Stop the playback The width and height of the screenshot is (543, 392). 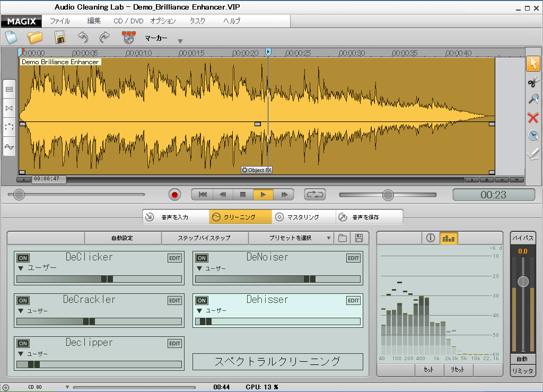pos(243,195)
